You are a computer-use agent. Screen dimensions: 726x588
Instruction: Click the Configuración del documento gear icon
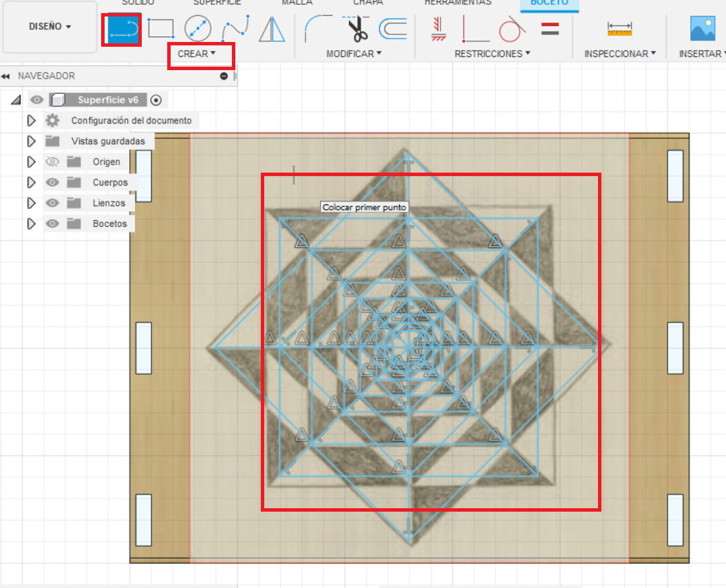pyautogui.click(x=52, y=120)
